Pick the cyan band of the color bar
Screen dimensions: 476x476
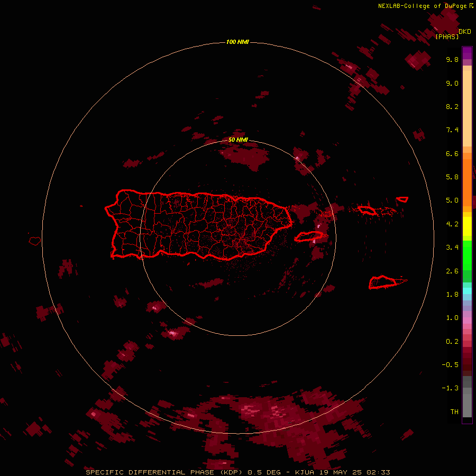click(x=467, y=291)
